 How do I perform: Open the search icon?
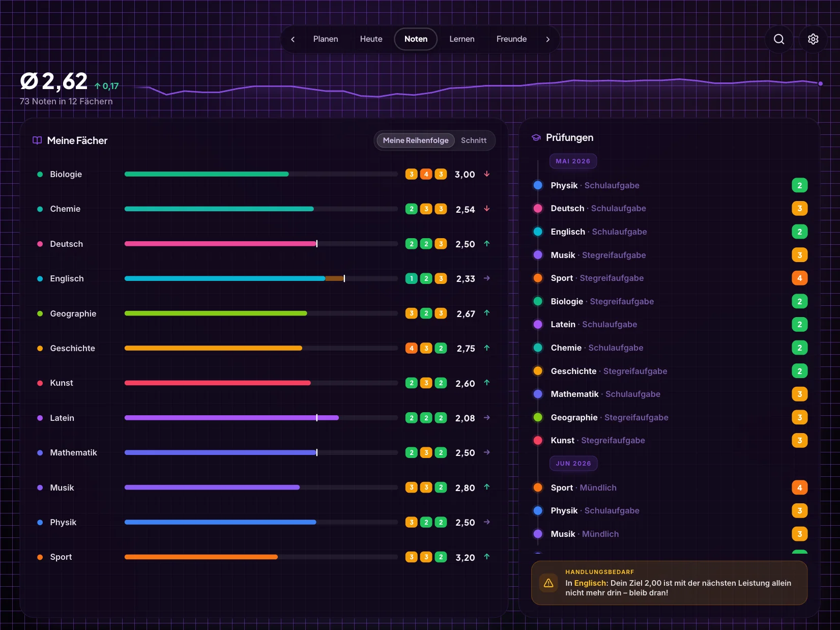click(779, 39)
